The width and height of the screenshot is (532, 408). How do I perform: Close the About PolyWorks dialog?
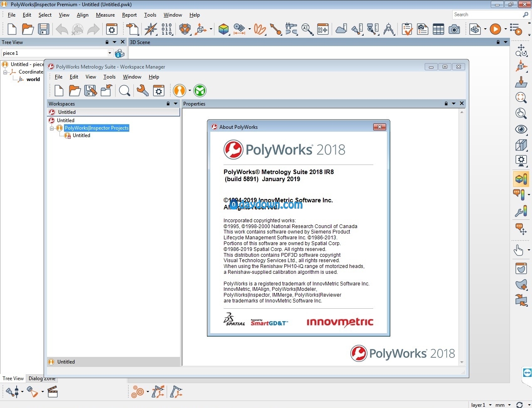point(379,127)
